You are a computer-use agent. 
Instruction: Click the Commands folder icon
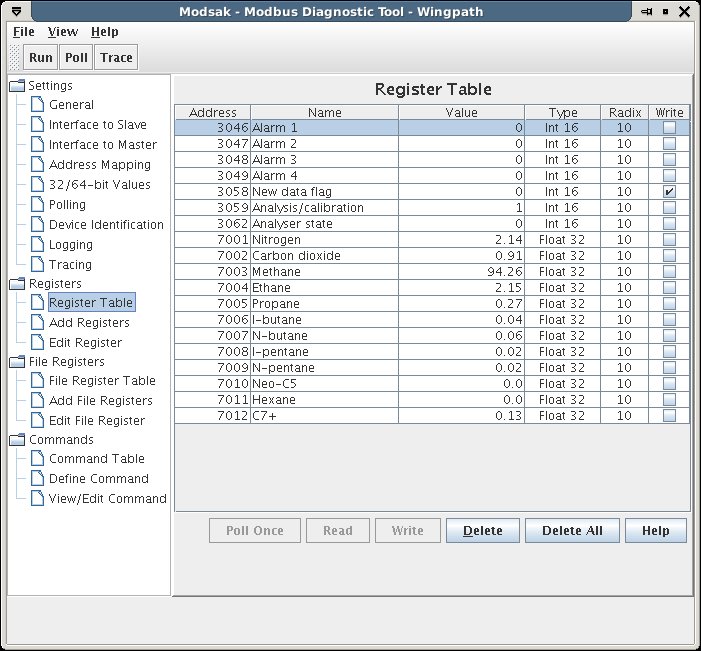click(17, 440)
